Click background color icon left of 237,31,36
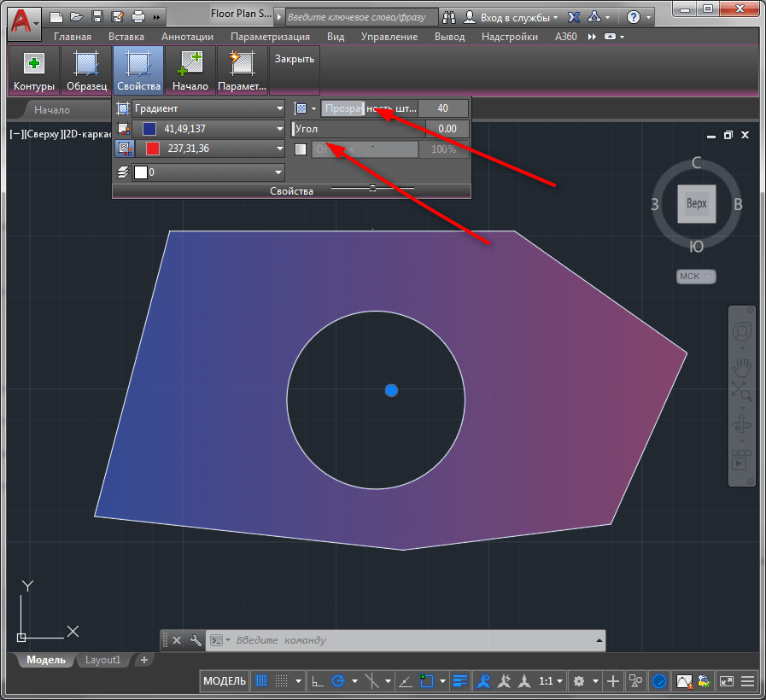Viewport: 766px width, 700px height. coord(124,149)
